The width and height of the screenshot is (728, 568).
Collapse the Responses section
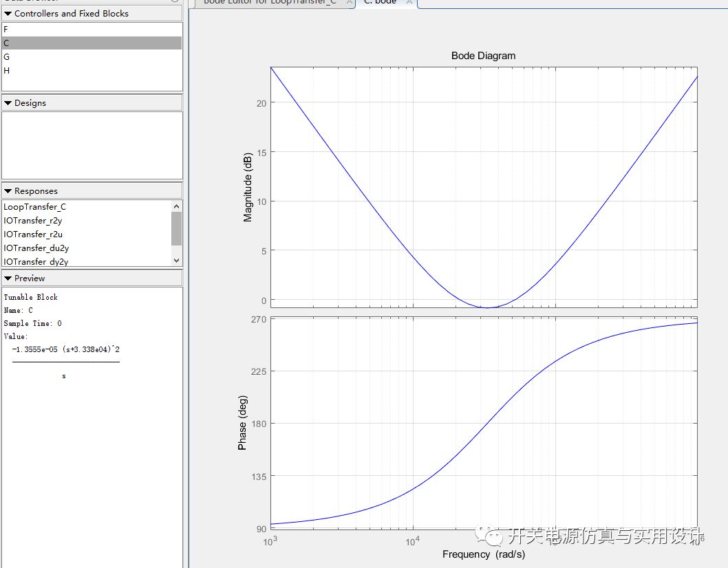pyautogui.click(x=8, y=191)
